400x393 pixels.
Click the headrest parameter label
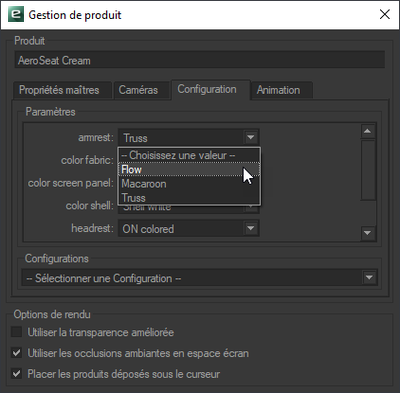92,228
